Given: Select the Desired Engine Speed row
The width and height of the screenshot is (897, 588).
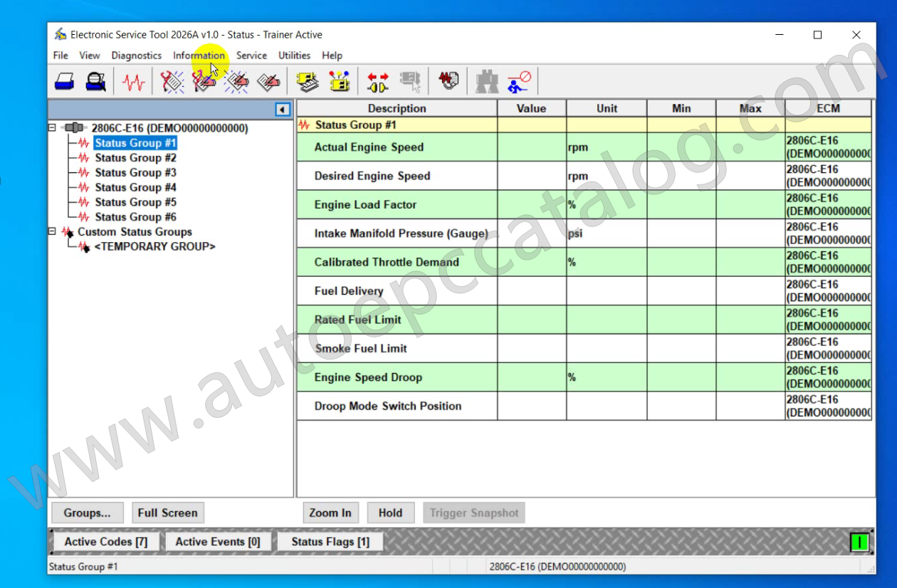Looking at the screenshot, I should (x=584, y=176).
